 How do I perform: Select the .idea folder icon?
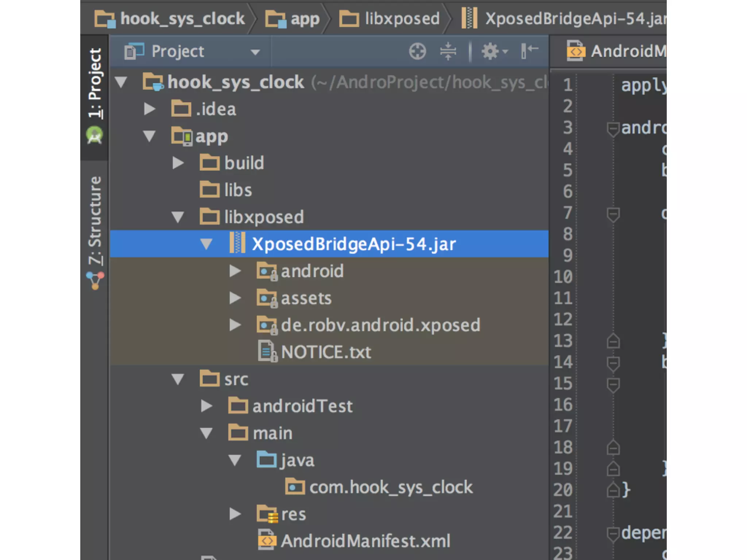181,108
